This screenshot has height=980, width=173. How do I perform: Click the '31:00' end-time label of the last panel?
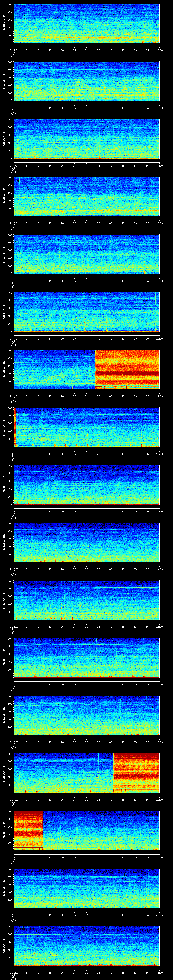click(160, 972)
